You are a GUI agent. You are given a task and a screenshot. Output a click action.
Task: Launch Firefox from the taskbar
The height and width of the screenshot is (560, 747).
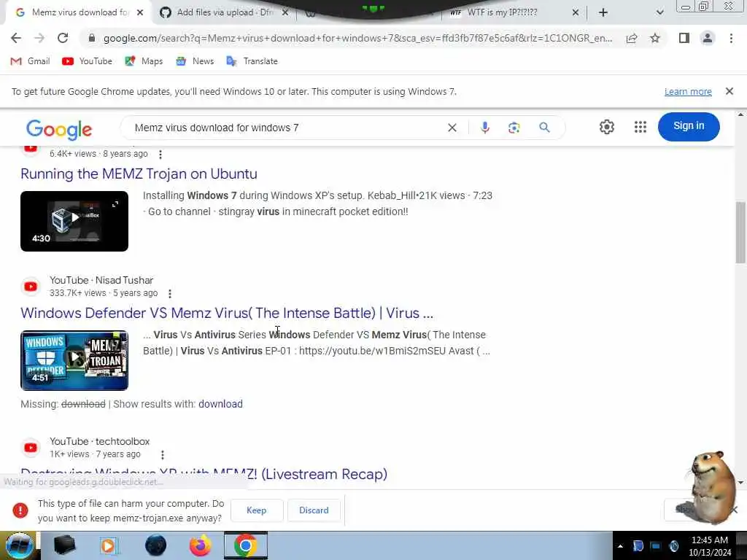click(x=200, y=545)
